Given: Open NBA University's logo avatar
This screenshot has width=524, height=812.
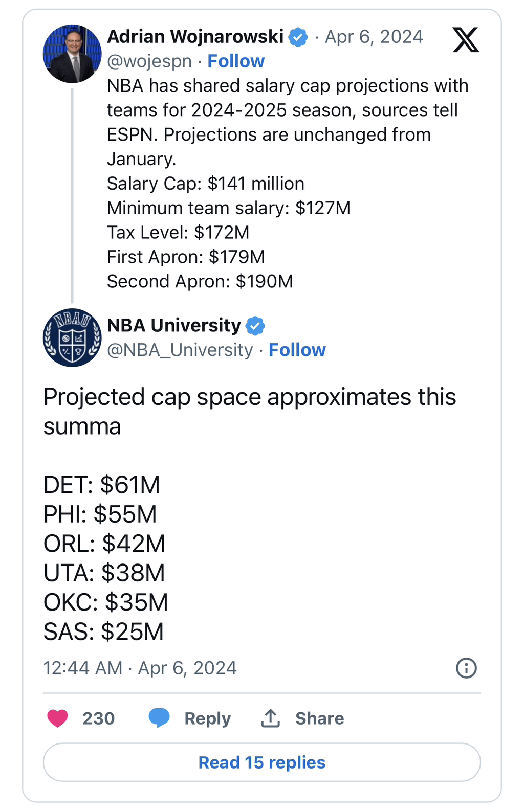Looking at the screenshot, I should click(x=72, y=337).
